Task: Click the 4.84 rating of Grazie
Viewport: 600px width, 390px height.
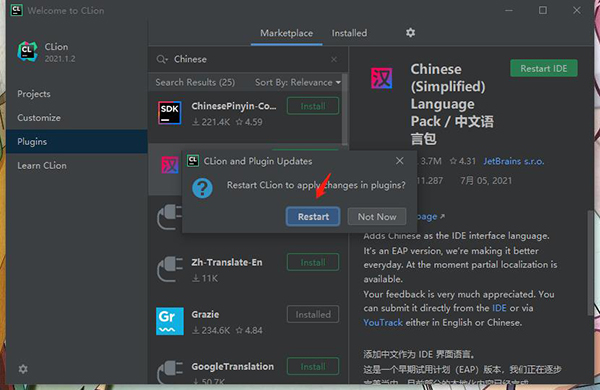Action: 249,330
